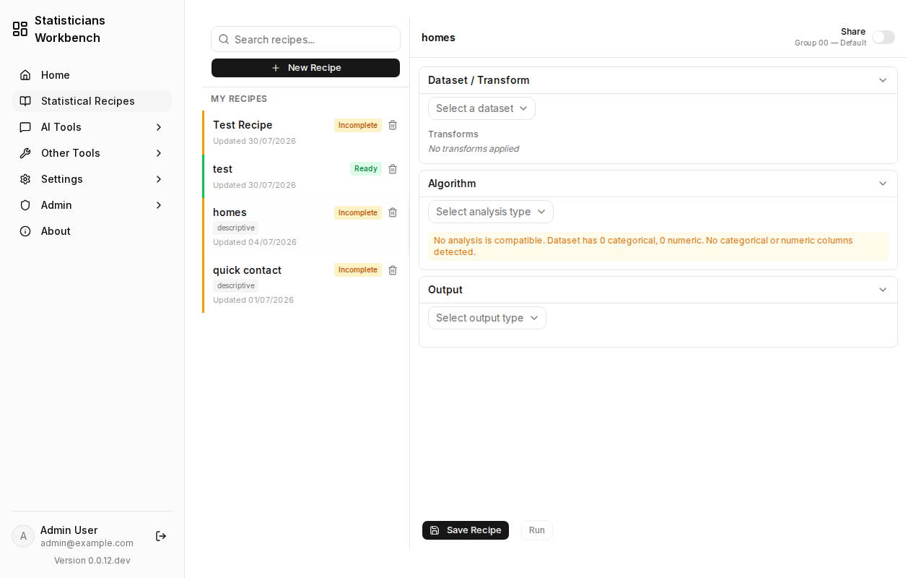924x578 pixels.
Task: Click the Transforms label
Action: (x=453, y=134)
